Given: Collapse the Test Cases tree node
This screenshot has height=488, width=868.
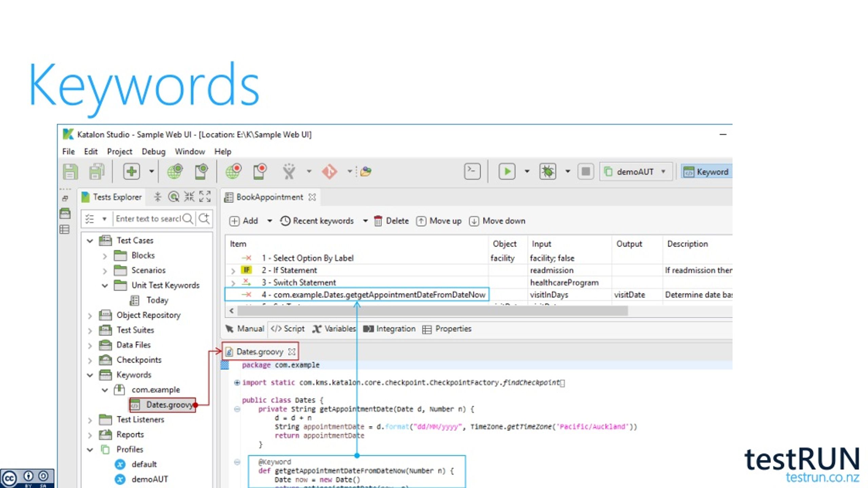Looking at the screenshot, I should pyautogui.click(x=90, y=241).
